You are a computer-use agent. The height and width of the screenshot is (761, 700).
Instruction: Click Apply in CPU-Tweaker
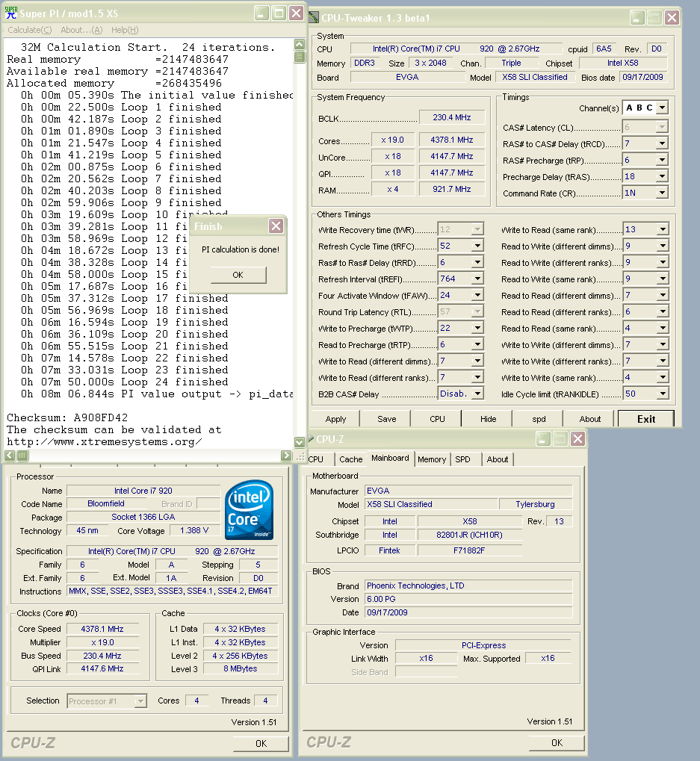[x=335, y=419]
